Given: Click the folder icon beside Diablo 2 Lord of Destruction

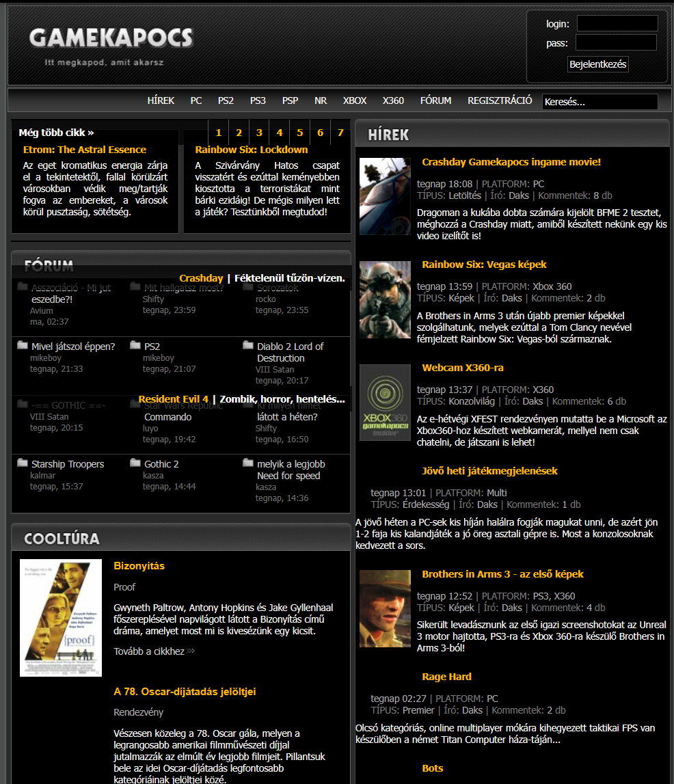Looking at the screenshot, I should point(248,345).
